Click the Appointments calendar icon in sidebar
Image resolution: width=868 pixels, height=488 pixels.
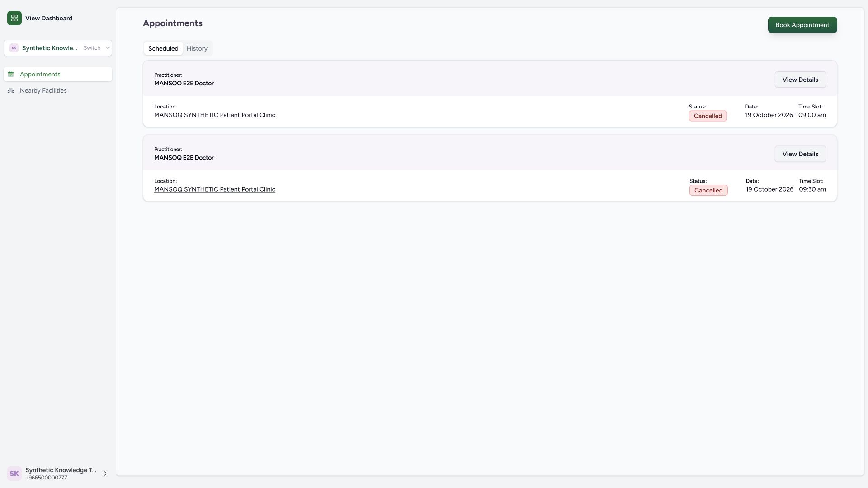pos(11,74)
